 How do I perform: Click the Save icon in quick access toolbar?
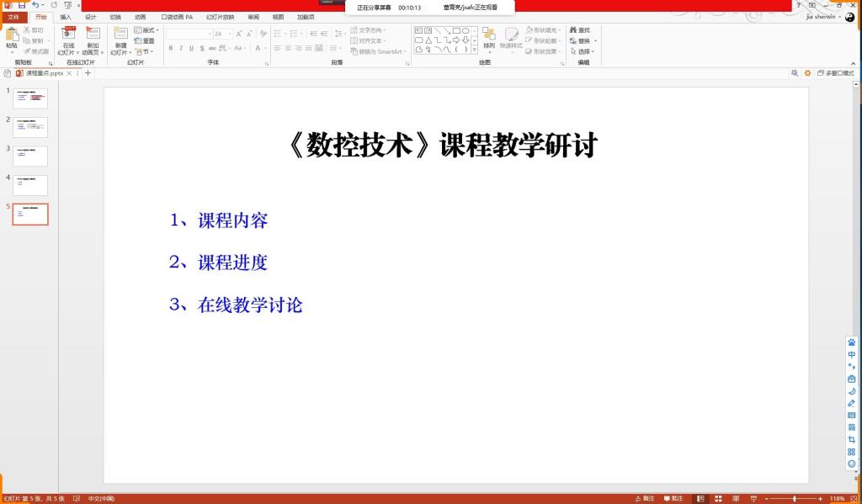tap(20, 5)
